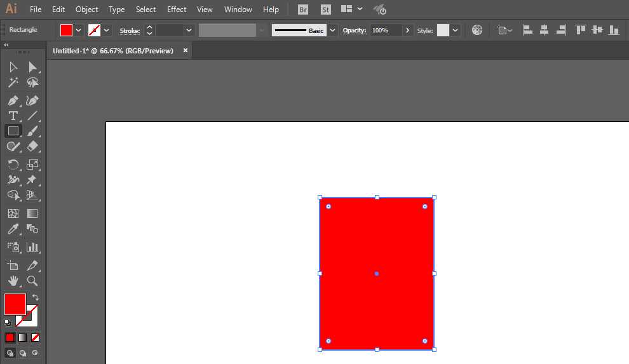Close the Untitled-1 document tab

(x=186, y=51)
